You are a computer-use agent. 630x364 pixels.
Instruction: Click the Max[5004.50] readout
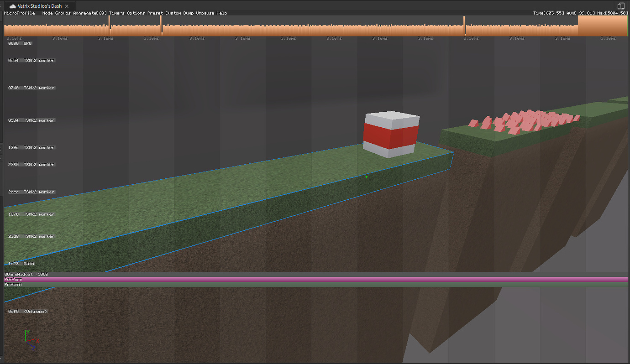[x=613, y=13]
